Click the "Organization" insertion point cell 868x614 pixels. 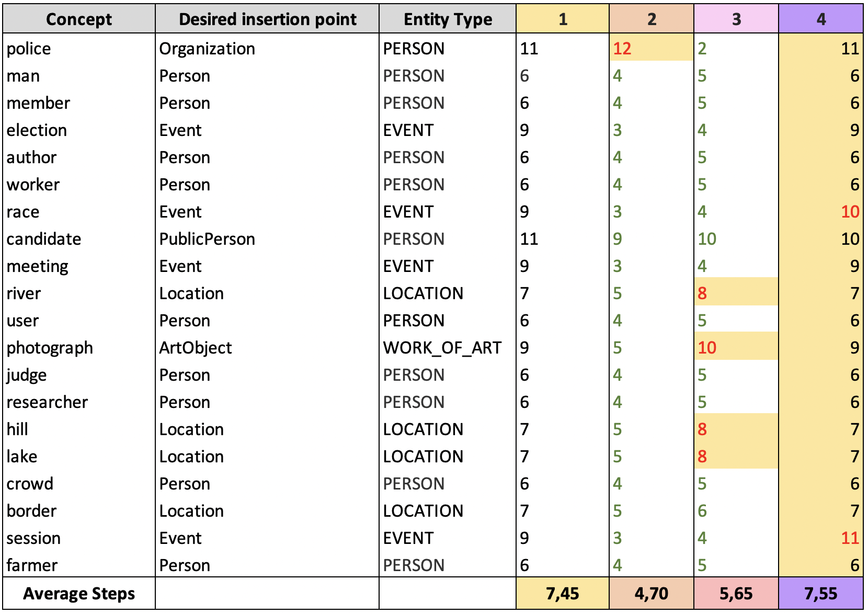(207, 49)
